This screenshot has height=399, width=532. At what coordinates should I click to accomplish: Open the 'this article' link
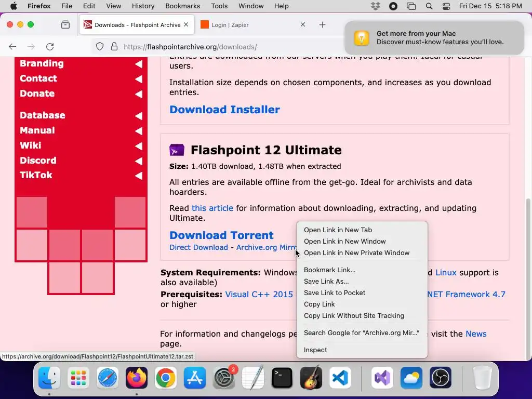point(212,208)
